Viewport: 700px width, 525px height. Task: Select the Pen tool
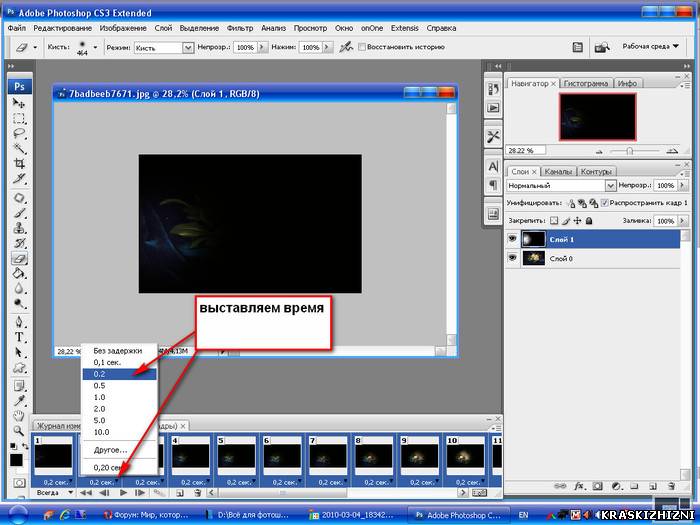[19, 322]
